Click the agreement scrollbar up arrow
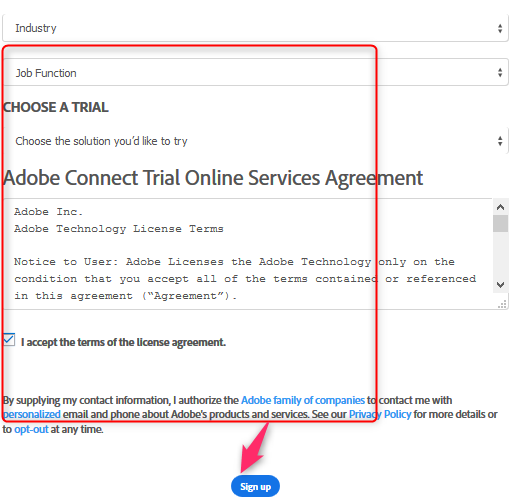This screenshot has height=504, width=524. (500, 207)
